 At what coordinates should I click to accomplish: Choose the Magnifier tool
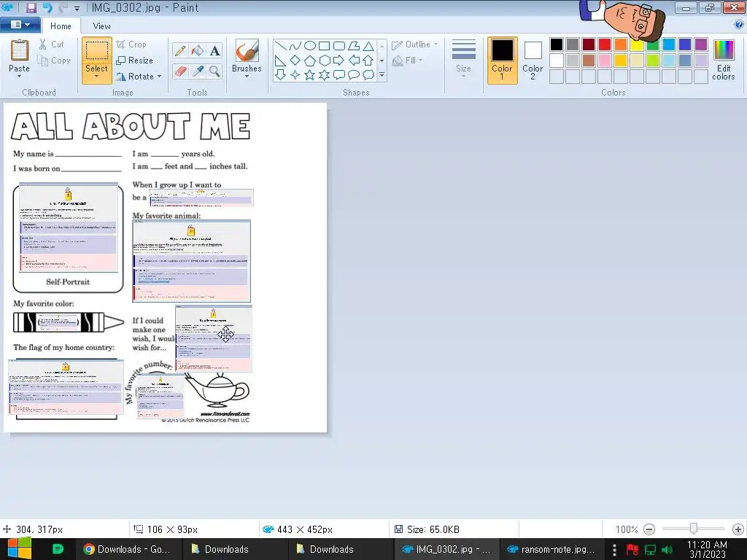click(x=215, y=71)
